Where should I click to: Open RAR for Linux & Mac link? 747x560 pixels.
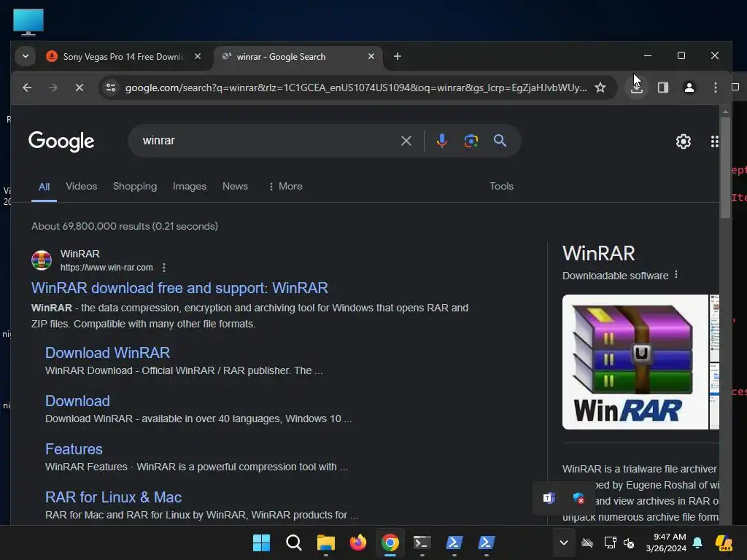coord(113,497)
